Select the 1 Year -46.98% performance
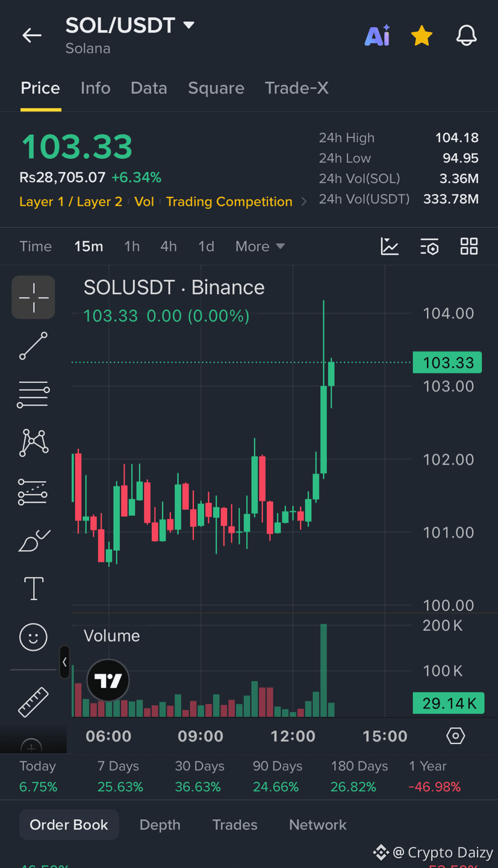The image size is (498, 868). tap(435, 777)
